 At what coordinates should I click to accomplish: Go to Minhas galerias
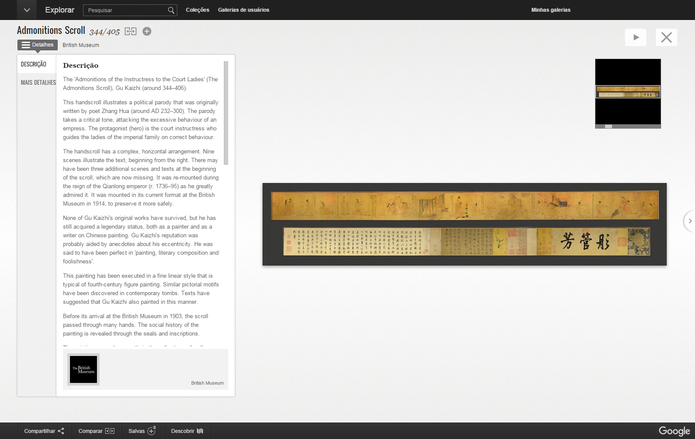pyautogui.click(x=551, y=10)
